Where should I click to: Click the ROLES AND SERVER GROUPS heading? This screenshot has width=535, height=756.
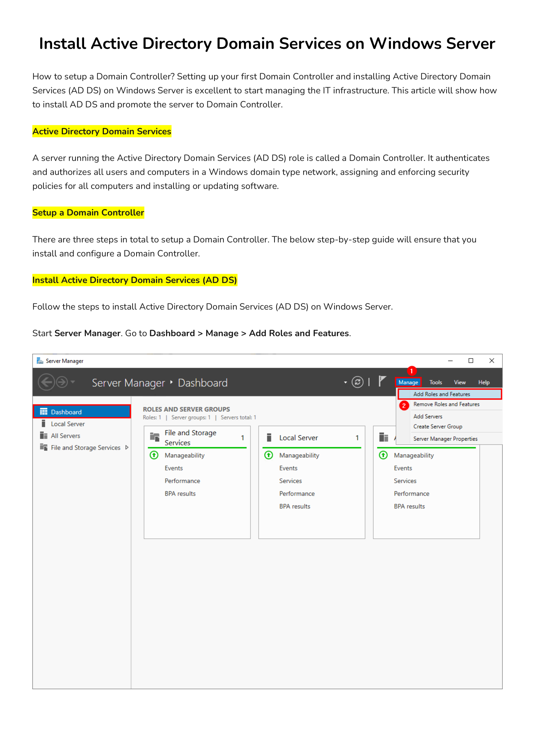(186, 409)
